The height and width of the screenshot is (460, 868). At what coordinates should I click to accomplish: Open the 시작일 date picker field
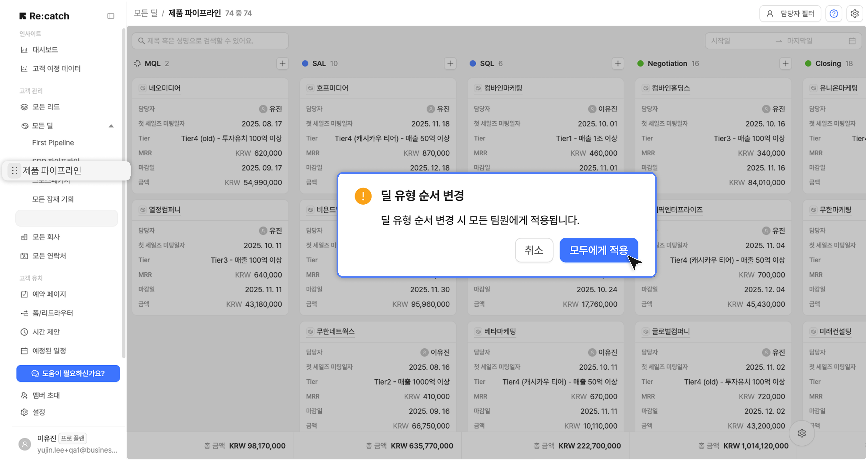[721, 41]
